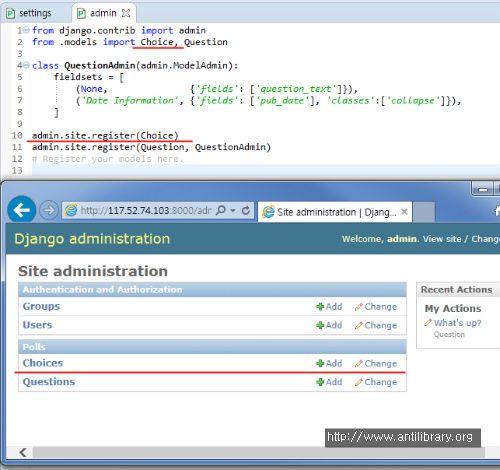Click Change for Questions

click(376, 382)
